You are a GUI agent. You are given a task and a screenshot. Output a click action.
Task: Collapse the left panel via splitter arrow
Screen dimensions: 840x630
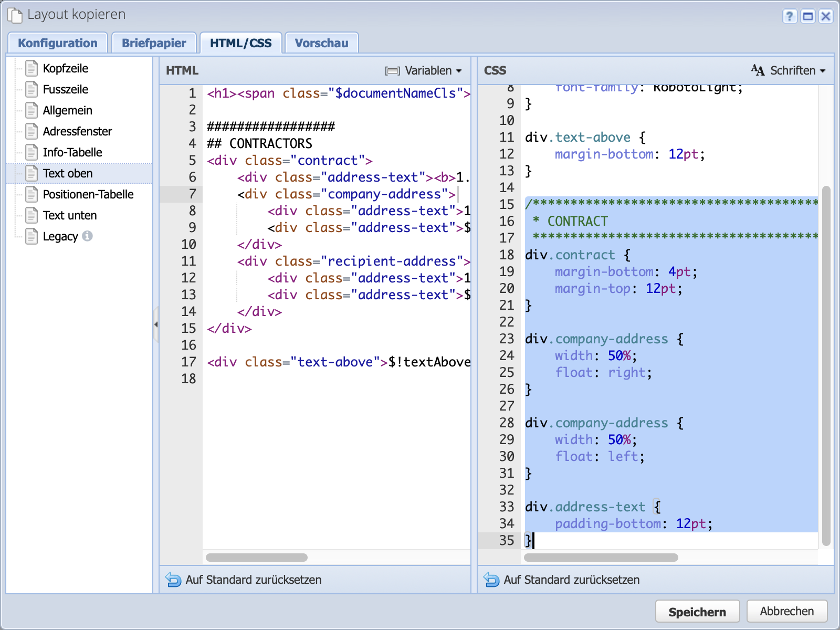click(x=156, y=324)
